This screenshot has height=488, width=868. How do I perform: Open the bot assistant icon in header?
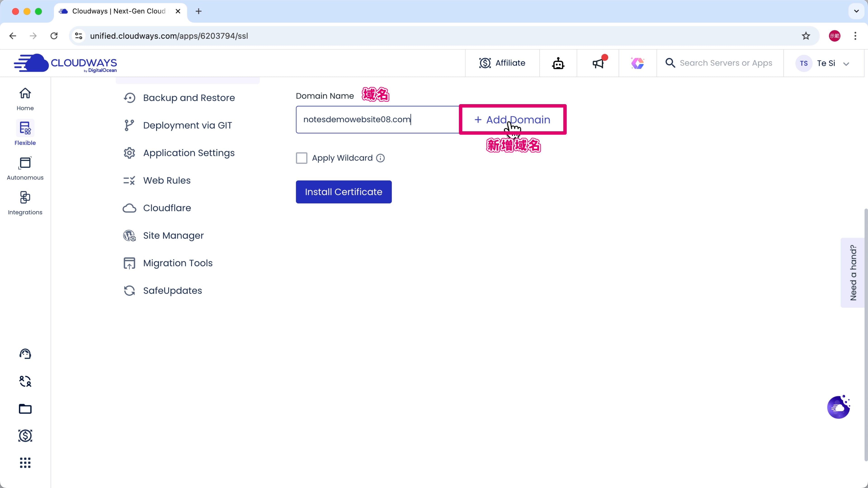(x=558, y=63)
